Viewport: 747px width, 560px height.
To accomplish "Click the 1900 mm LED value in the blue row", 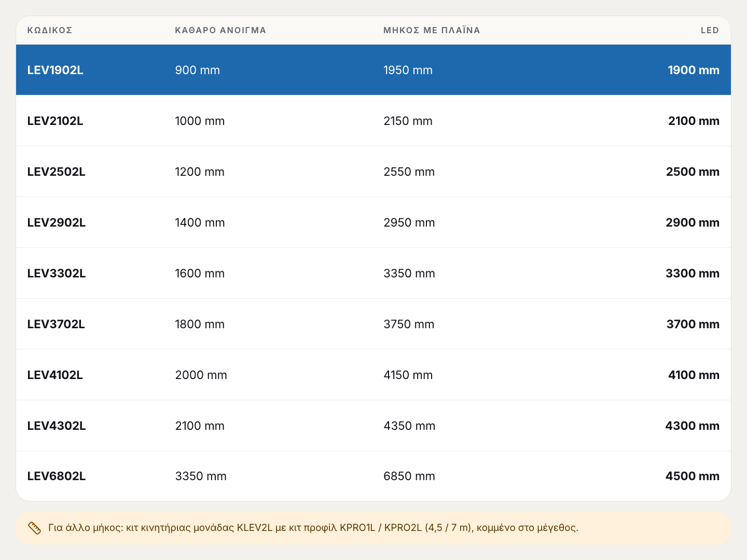I will point(694,70).
